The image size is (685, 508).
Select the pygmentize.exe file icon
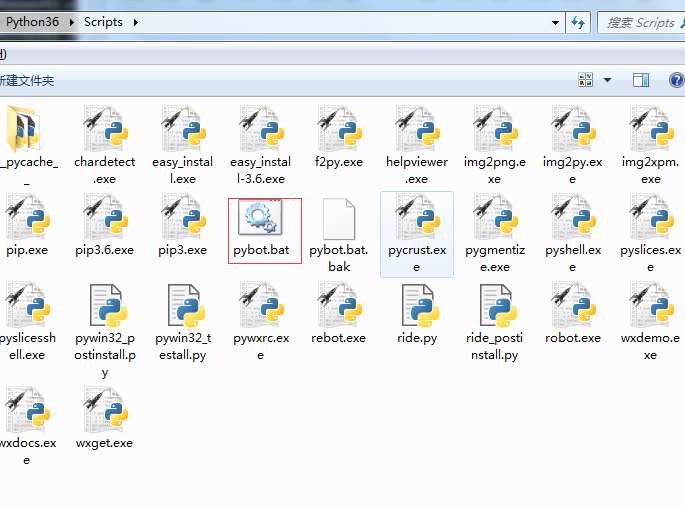(x=495, y=217)
